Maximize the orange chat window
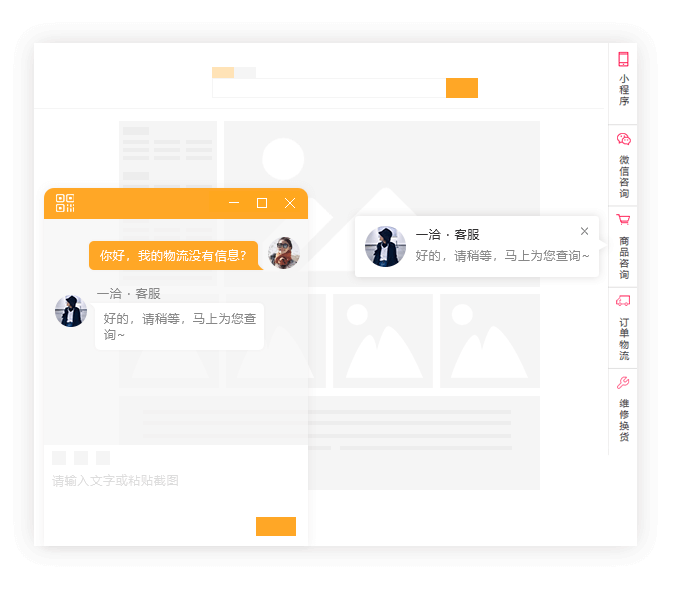This screenshot has height=589, width=674. click(262, 203)
